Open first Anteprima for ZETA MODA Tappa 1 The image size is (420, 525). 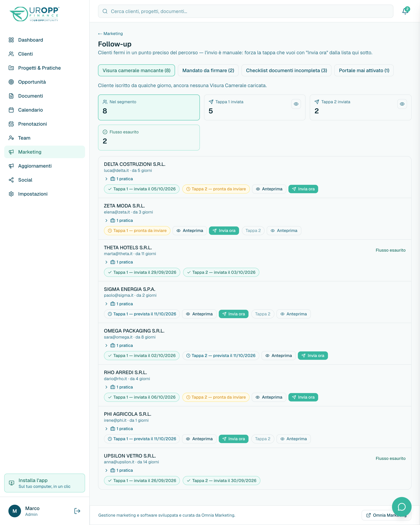coord(190,231)
